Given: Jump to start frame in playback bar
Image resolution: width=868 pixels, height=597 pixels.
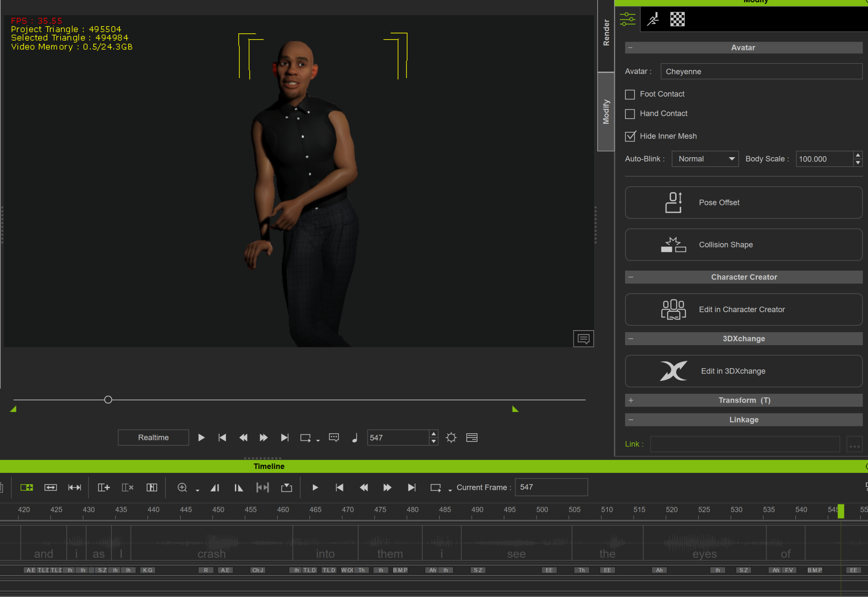Looking at the screenshot, I should click(222, 438).
